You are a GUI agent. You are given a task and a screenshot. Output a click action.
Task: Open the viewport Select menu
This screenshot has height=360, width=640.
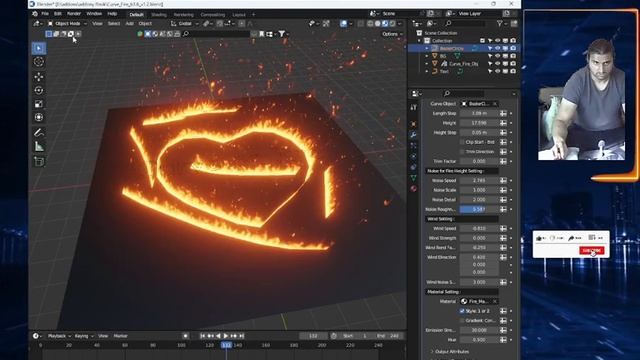click(114, 24)
